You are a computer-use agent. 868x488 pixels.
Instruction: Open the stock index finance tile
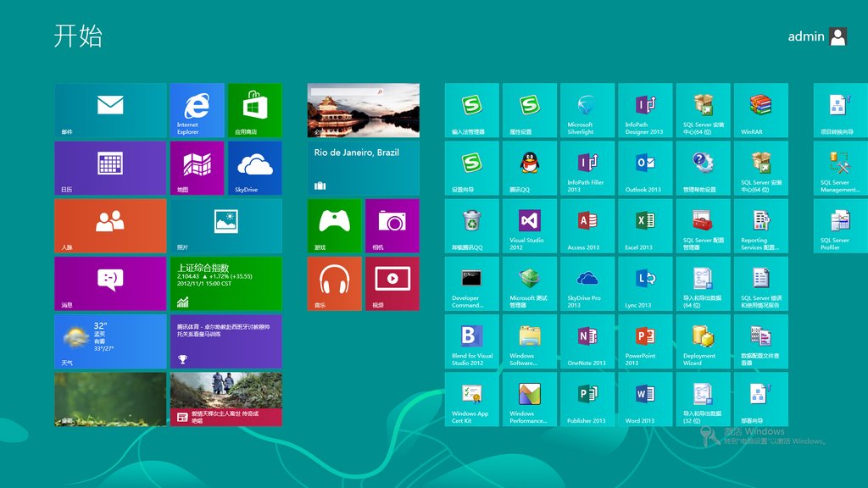click(x=225, y=283)
